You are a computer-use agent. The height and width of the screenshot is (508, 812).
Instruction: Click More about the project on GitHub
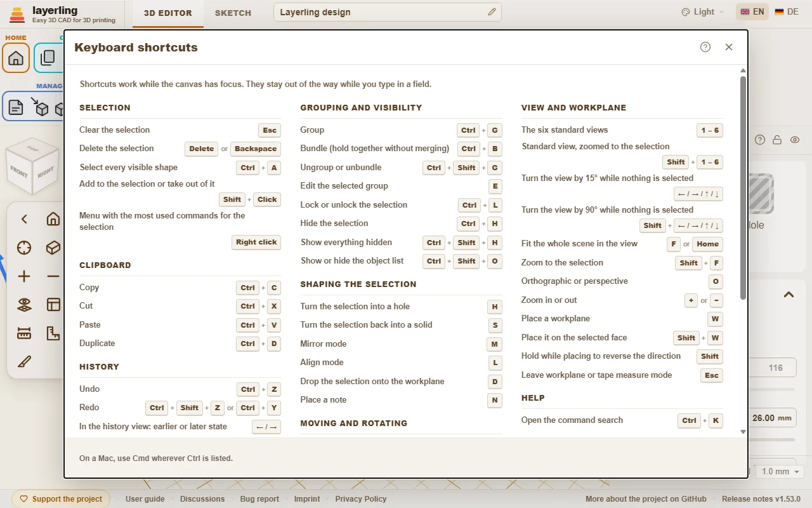[x=646, y=499]
